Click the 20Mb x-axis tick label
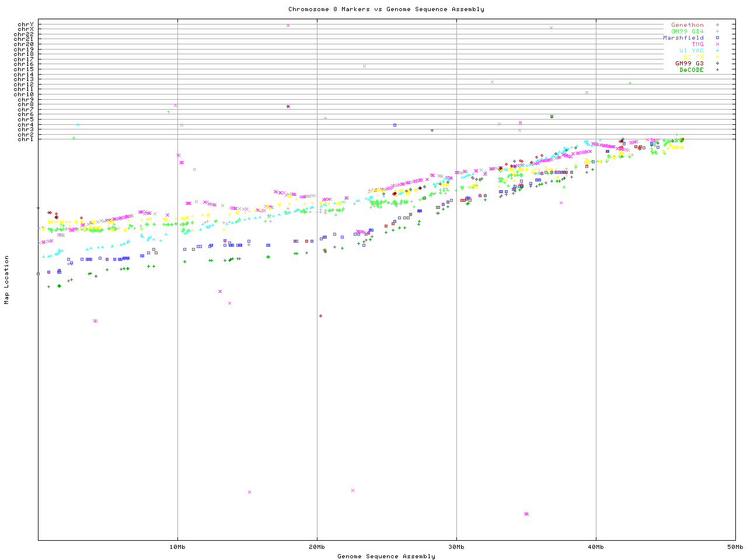Image resolution: width=747 pixels, height=560 pixels. click(317, 547)
